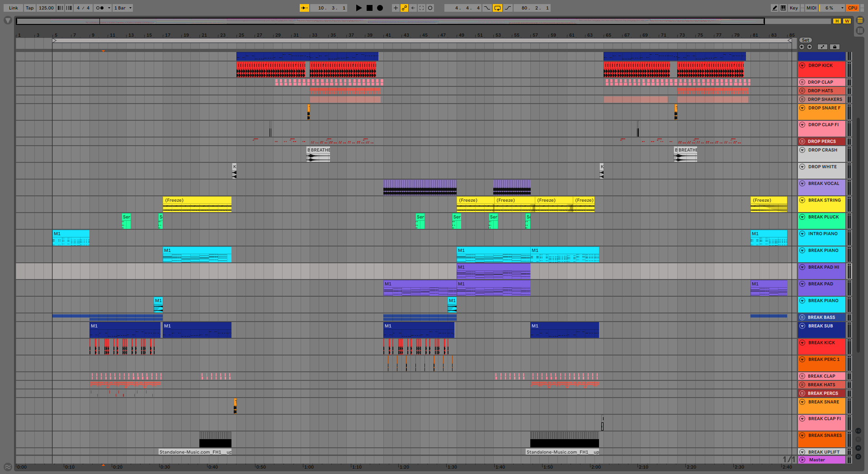Fold the BREAK VOCAL track
This screenshot has width=868, height=474.
802,184
